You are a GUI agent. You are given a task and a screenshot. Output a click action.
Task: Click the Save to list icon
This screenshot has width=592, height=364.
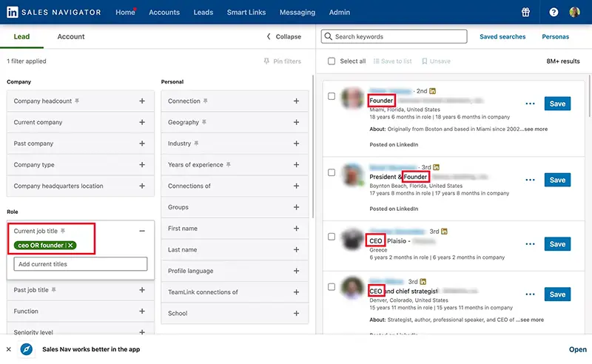pyautogui.click(x=376, y=61)
